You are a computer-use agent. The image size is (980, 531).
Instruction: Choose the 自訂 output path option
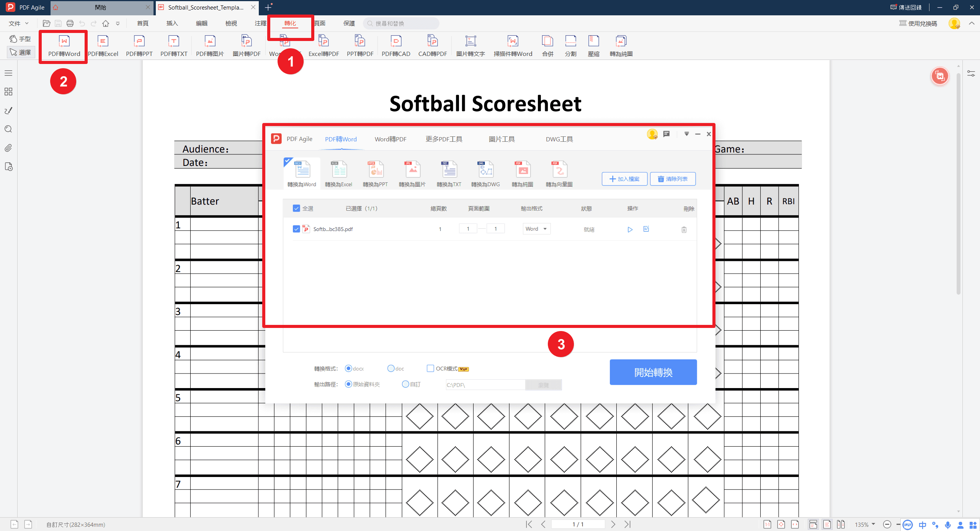(405, 384)
